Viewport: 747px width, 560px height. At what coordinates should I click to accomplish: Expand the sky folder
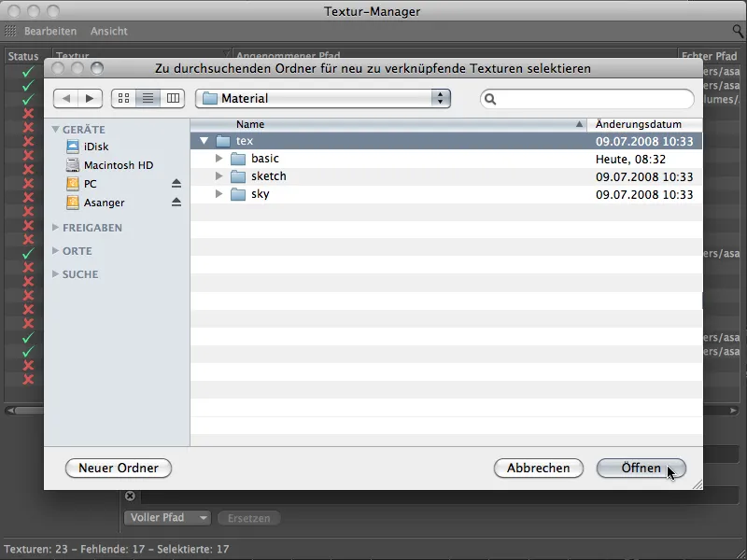pos(219,193)
